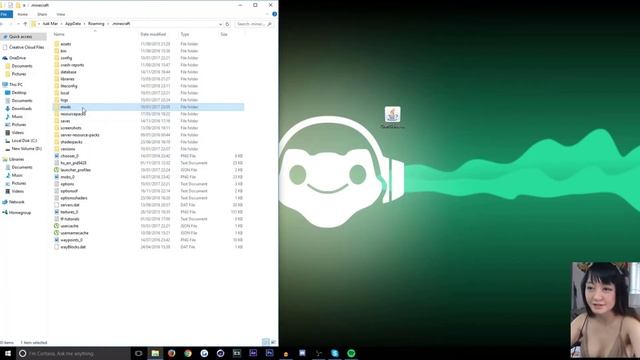Screen dimensions: 640x360
Task: Select the waypoints_0 PNG file
Action: tap(71, 240)
